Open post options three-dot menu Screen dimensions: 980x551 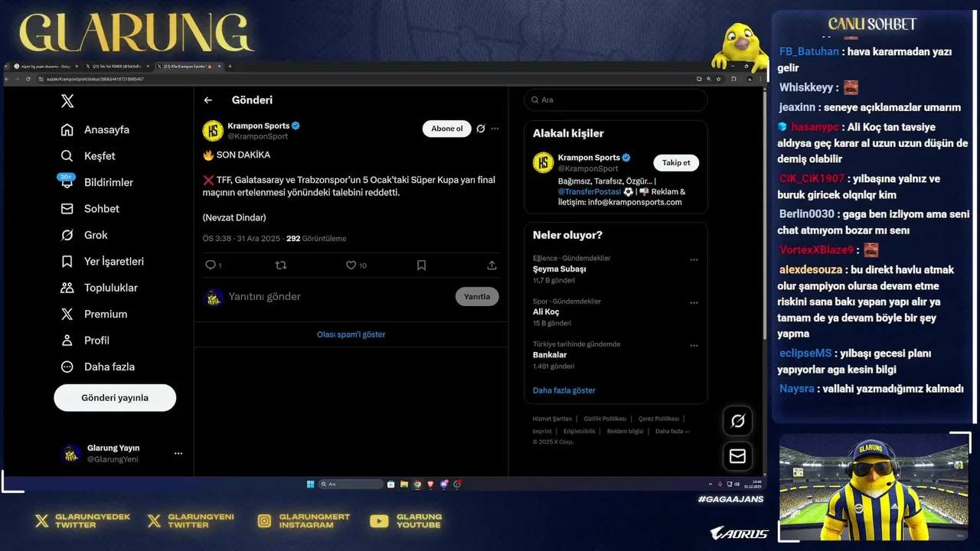tap(495, 129)
